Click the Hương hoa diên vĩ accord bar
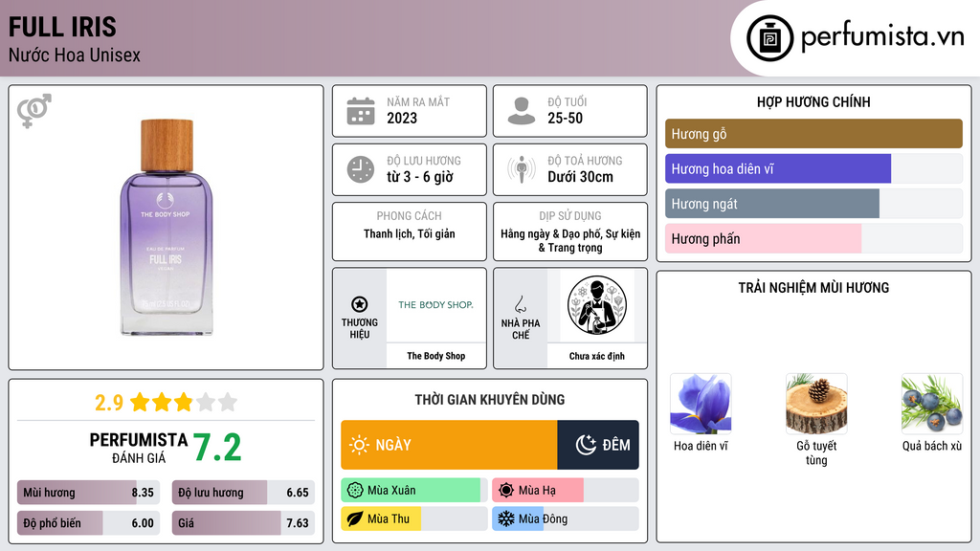980x551 pixels. tap(813, 168)
